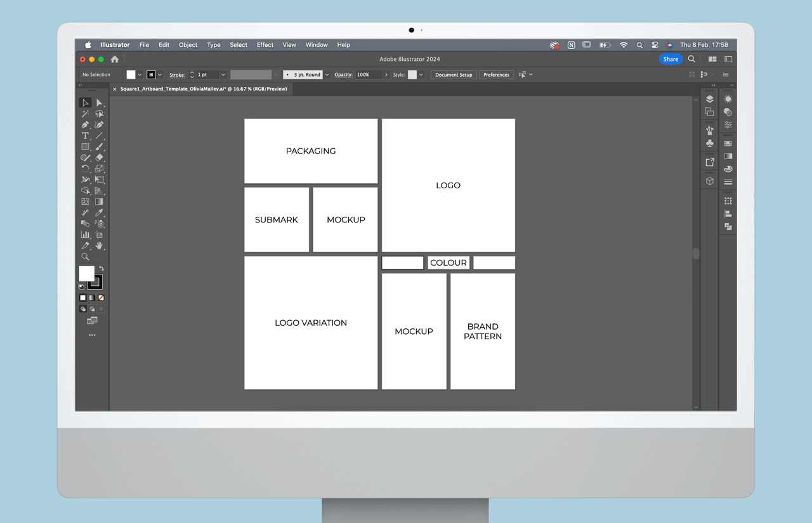812x523 pixels.
Task: Select the Gradient tool
Action: click(99, 202)
